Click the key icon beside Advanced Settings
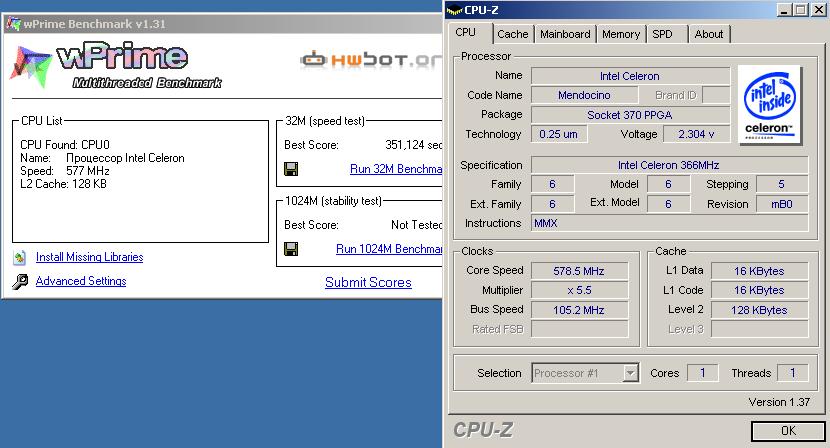Screen dimensions: 830x448 pyautogui.click(x=20, y=281)
